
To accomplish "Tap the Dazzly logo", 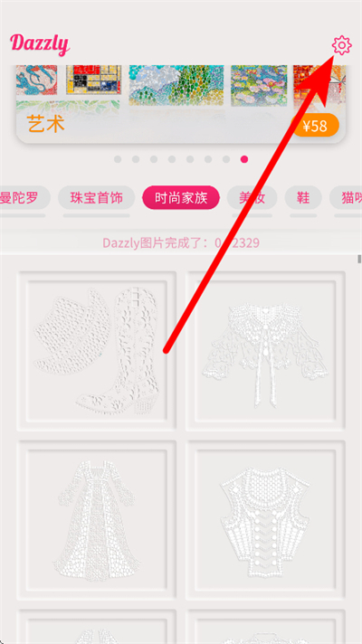I will pyautogui.click(x=40, y=44).
